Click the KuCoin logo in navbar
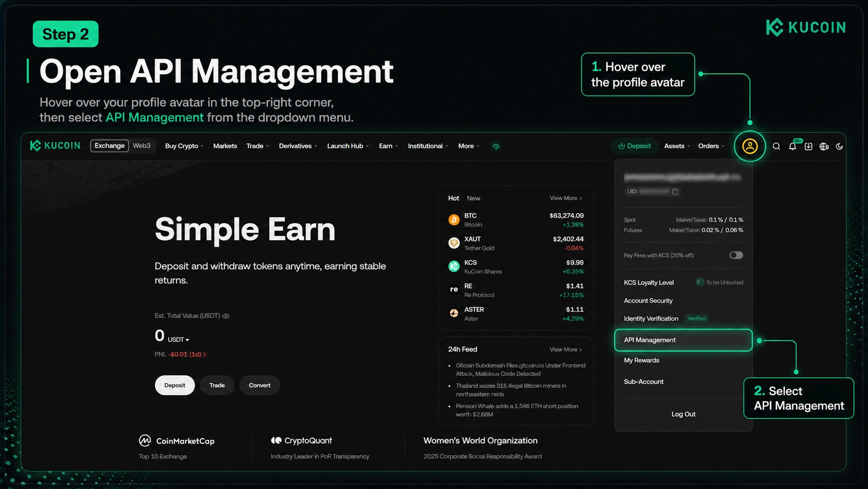The image size is (868, 489). click(55, 146)
